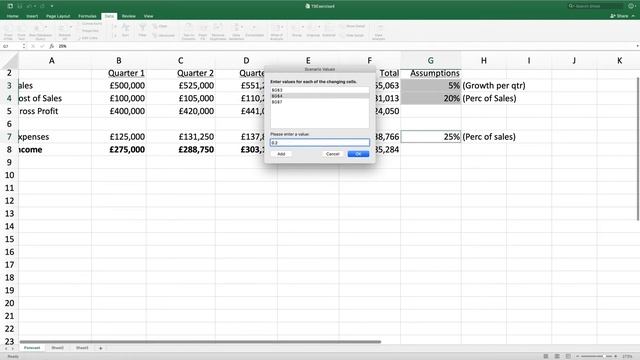Click the Search Sheet field

pyautogui.click(x=595, y=6)
